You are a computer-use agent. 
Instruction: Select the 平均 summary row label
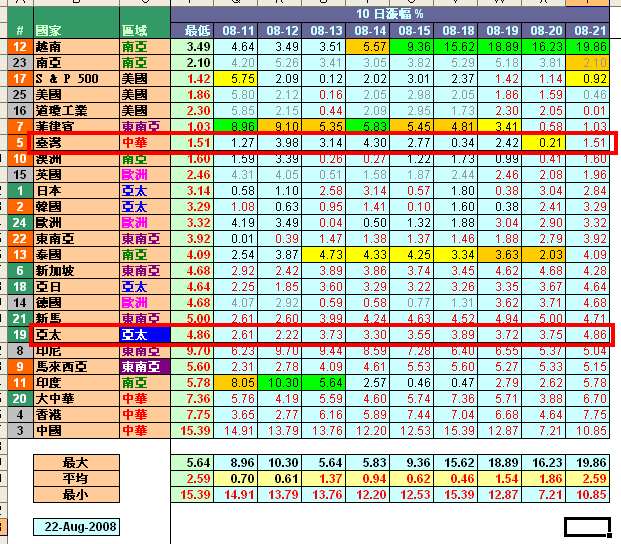tap(75, 478)
